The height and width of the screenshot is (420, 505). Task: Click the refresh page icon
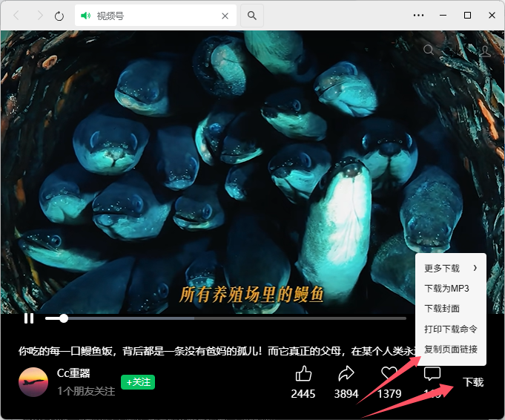pyautogui.click(x=59, y=16)
